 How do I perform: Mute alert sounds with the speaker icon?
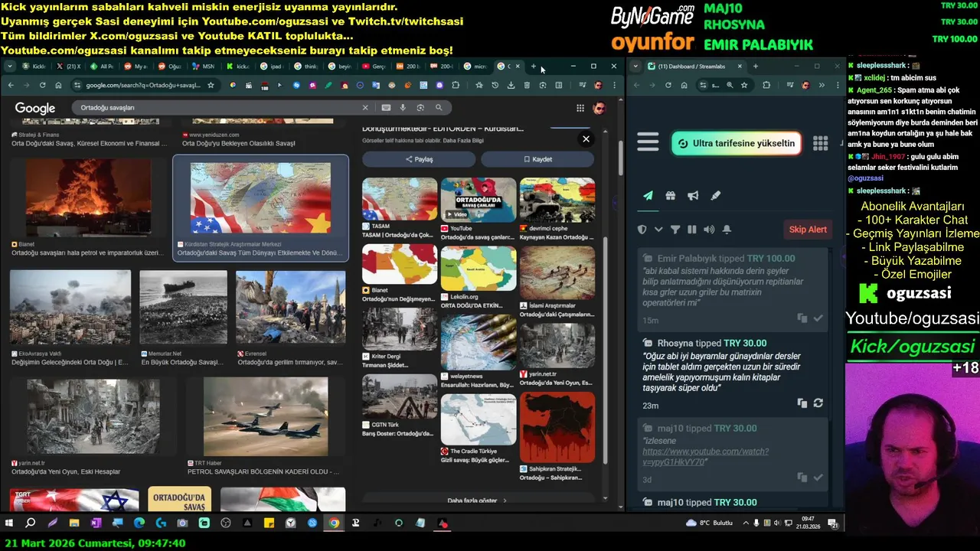(x=709, y=230)
